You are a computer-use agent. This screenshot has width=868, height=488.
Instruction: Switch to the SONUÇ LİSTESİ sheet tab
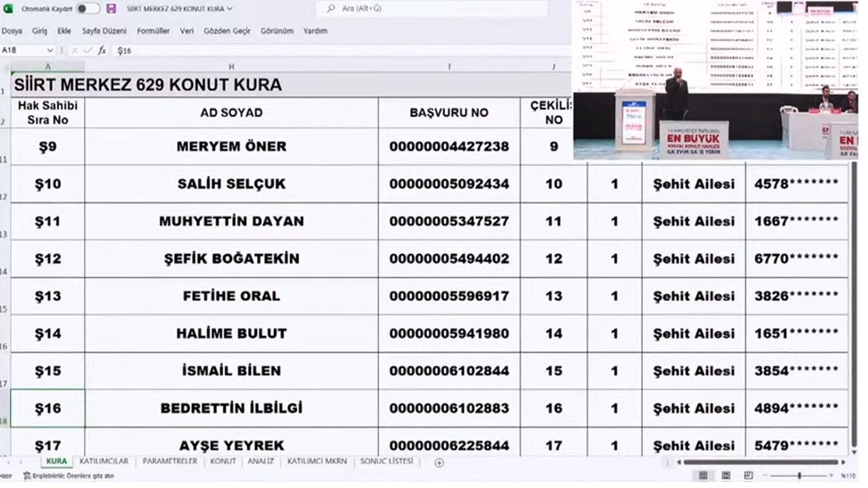(386, 461)
